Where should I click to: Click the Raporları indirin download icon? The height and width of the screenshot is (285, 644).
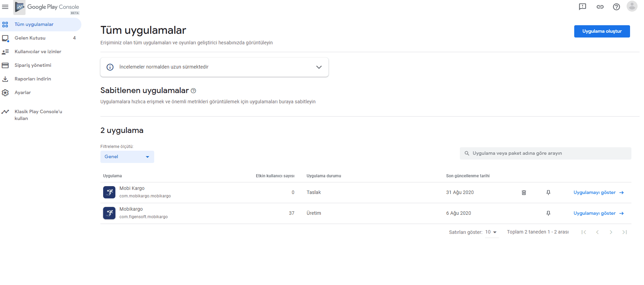5,79
